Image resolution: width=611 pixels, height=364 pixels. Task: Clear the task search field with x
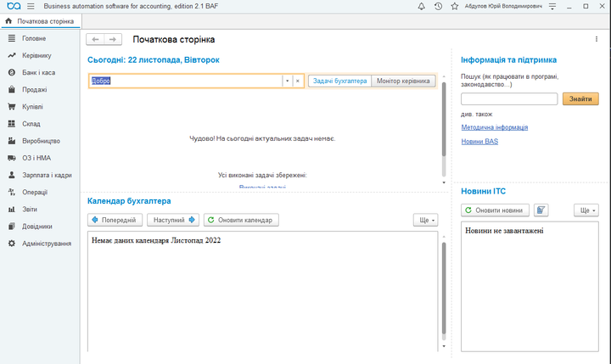click(x=297, y=81)
